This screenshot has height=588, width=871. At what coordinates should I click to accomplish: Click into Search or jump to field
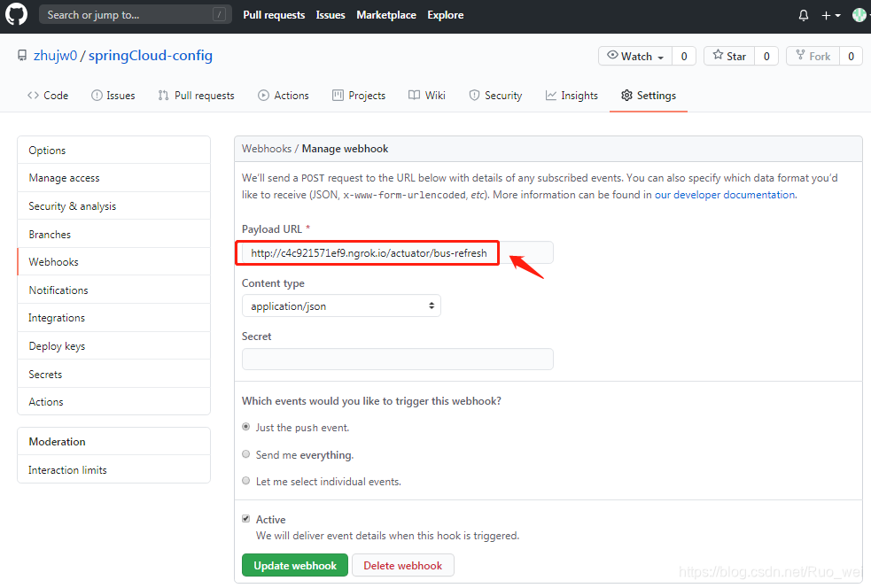[x=136, y=15]
